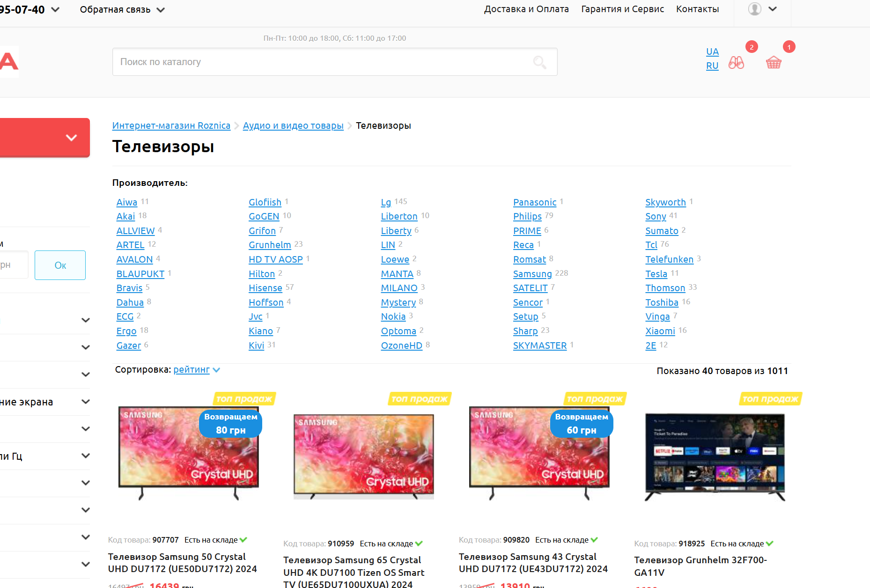Screen dimensions: 870x588
Task: Filter televisions by Toshiba brand
Action: tap(662, 302)
